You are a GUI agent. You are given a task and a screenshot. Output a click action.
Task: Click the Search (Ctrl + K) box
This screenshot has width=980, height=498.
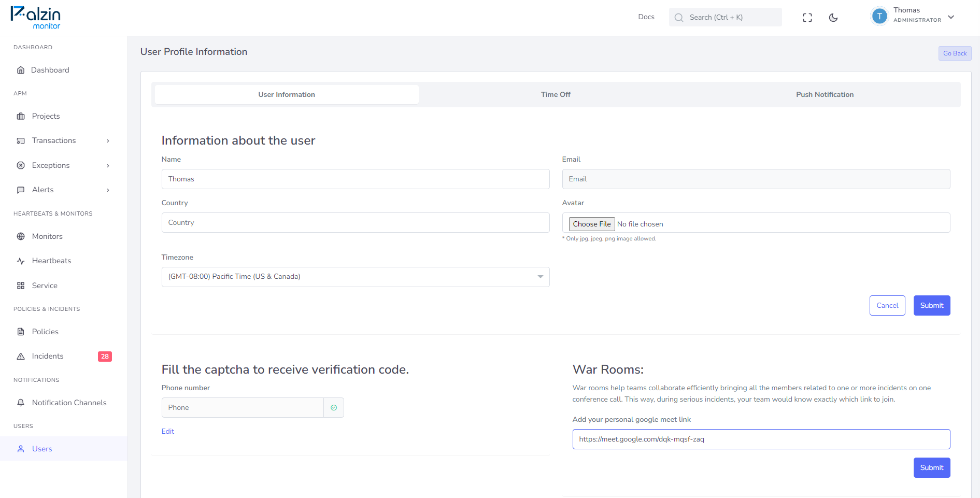[x=726, y=17]
